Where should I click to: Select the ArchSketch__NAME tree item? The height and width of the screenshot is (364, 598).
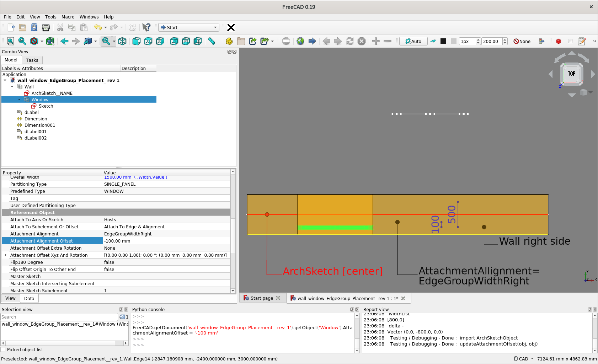point(52,93)
